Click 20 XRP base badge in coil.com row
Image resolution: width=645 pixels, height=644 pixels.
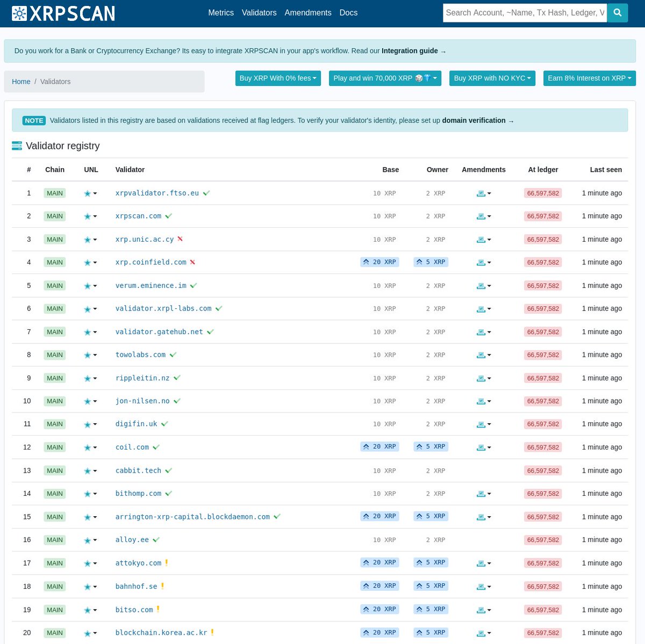[379, 446]
